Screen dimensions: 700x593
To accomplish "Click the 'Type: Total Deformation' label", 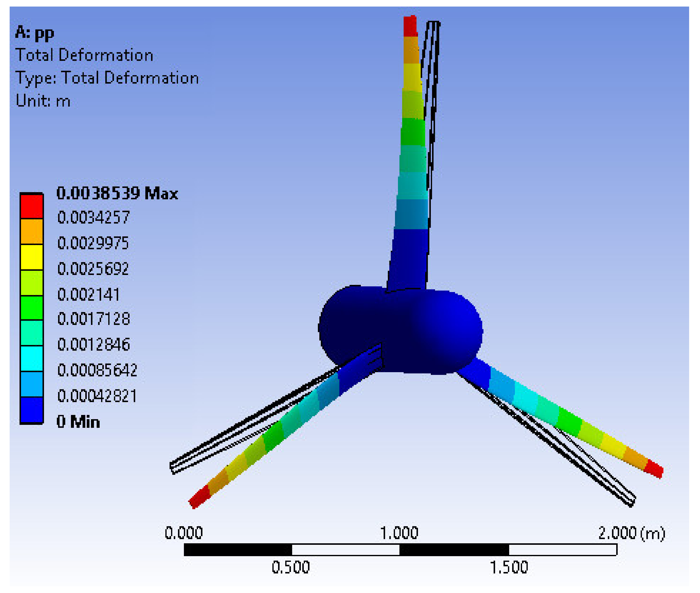I will [107, 78].
